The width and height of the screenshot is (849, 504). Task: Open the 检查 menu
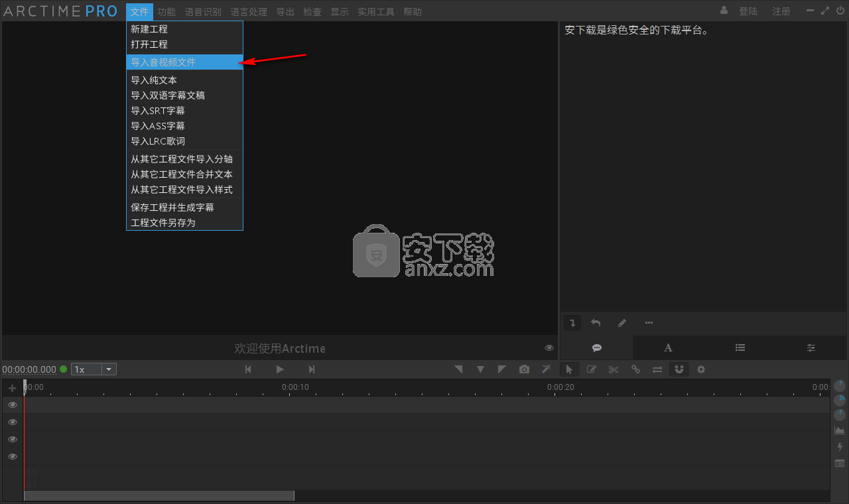[x=312, y=11]
